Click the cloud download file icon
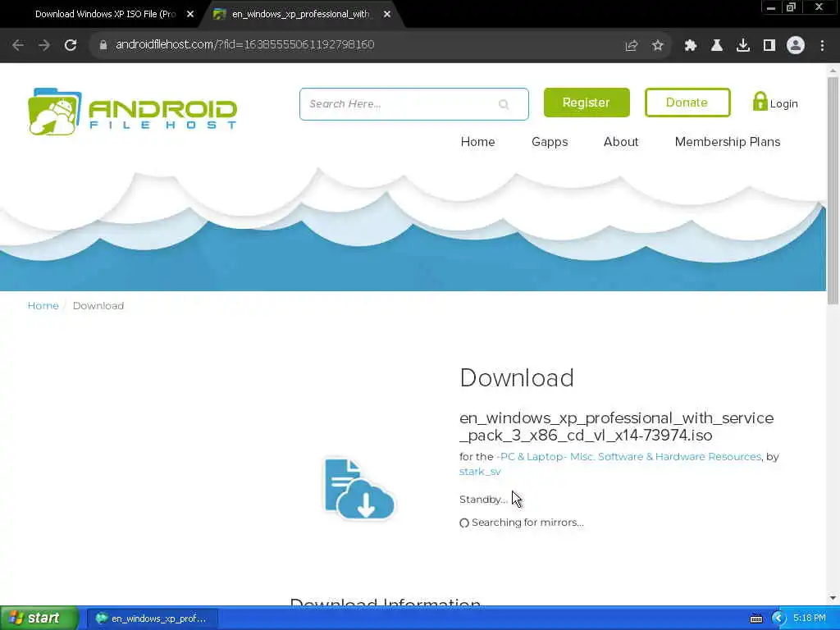The width and height of the screenshot is (840, 630). (359, 489)
